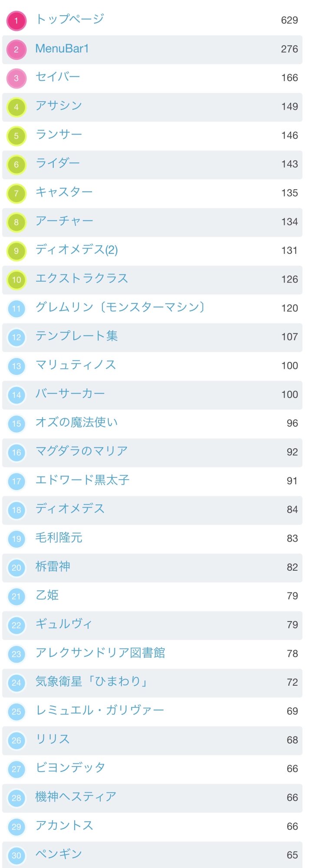Open the エクストラクラス link
Screen dimensions: 311x868
[x=82, y=279]
